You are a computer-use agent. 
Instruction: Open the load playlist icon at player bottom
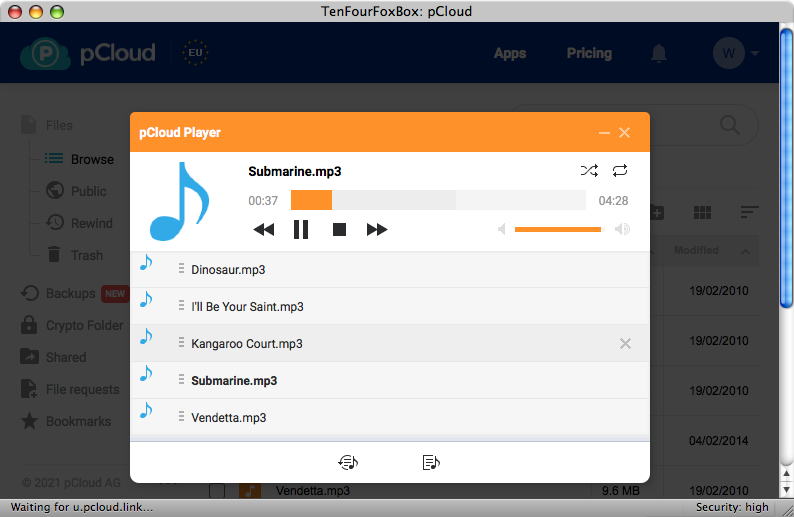click(348, 462)
